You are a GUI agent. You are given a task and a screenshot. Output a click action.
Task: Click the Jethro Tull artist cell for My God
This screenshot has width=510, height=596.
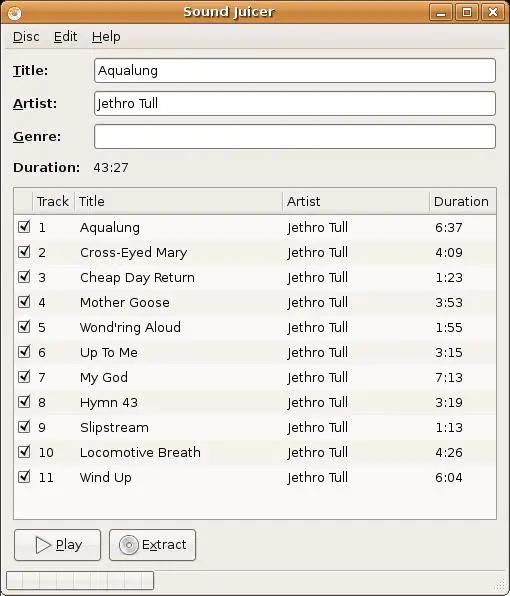pyautogui.click(x=317, y=377)
